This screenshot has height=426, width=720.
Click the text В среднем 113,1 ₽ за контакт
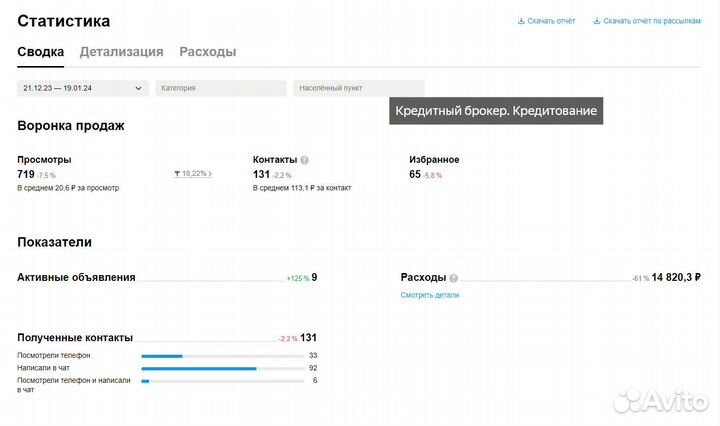pos(302,188)
